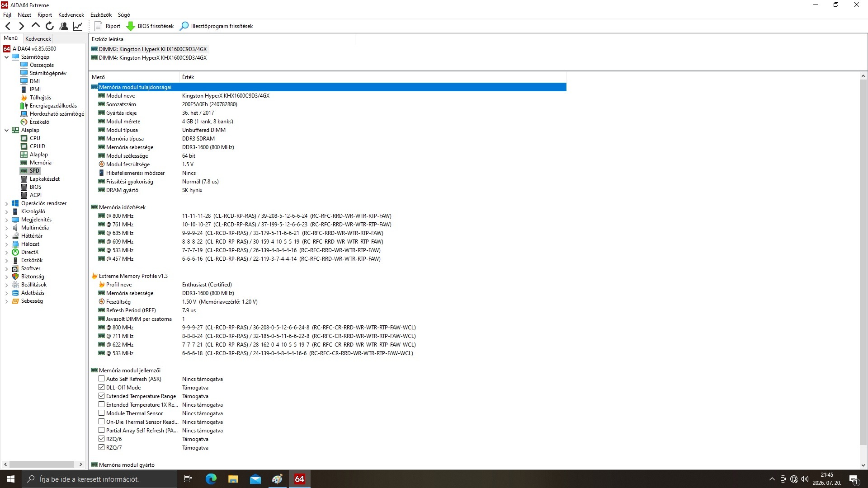Select the CPU icon in the tree
The width and height of the screenshot is (868, 488).
click(x=24, y=138)
